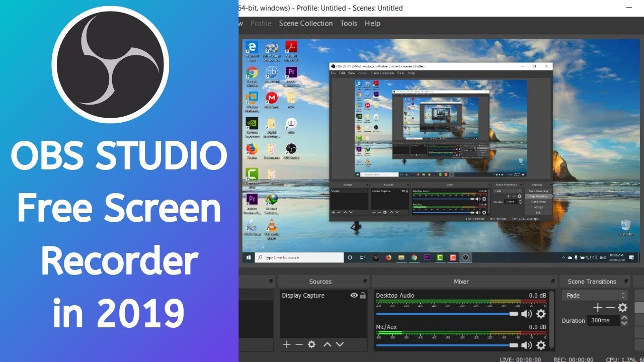The height and width of the screenshot is (362, 644).
Task: Expand hidden tray icons chevron in the previewed taskbar
Action: (565, 257)
